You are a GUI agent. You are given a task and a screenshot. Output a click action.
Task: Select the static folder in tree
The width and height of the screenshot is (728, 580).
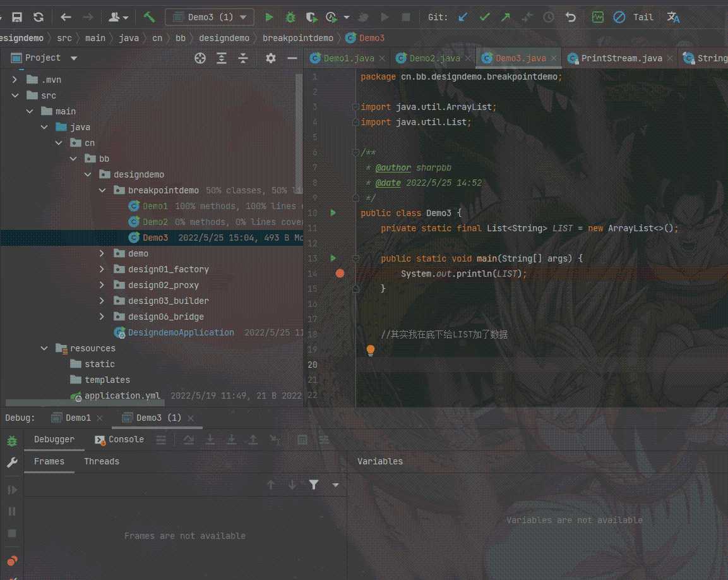click(x=99, y=364)
